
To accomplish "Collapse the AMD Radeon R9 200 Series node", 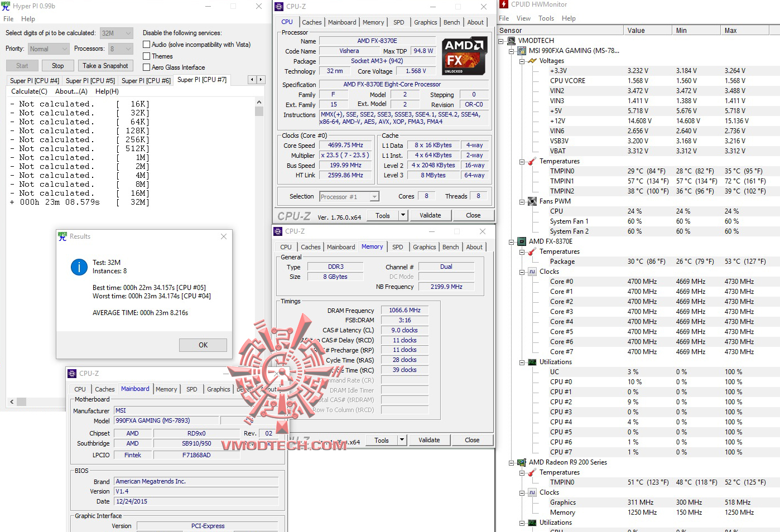I will (512, 462).
